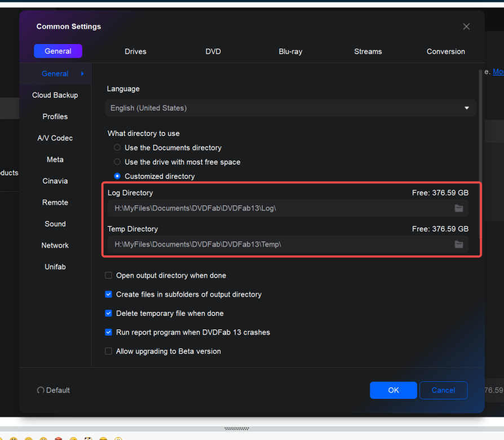Close the Common Settings dialog
This screenshot has height=440, width=504.
[466, 27]
